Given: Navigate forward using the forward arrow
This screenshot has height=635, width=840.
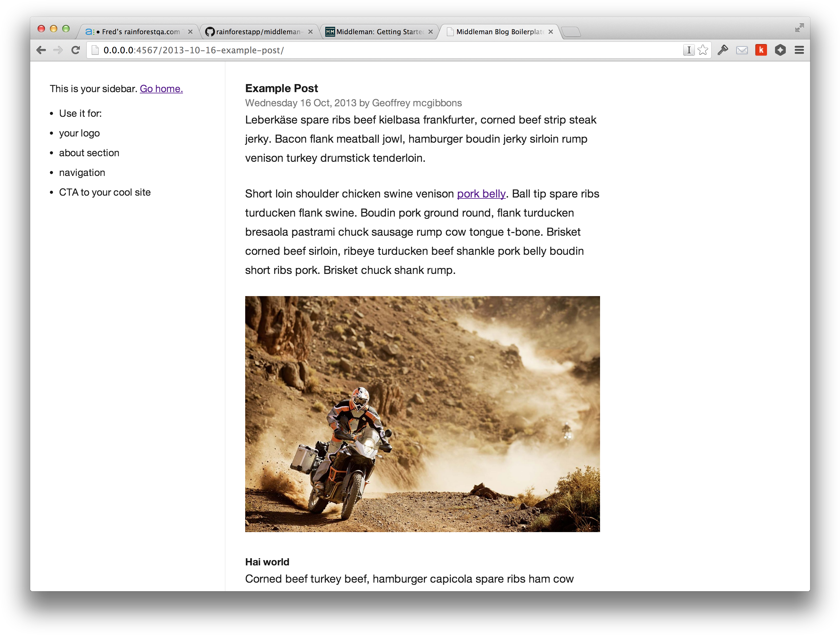Looking at the screenshot, I should [58, 50].
